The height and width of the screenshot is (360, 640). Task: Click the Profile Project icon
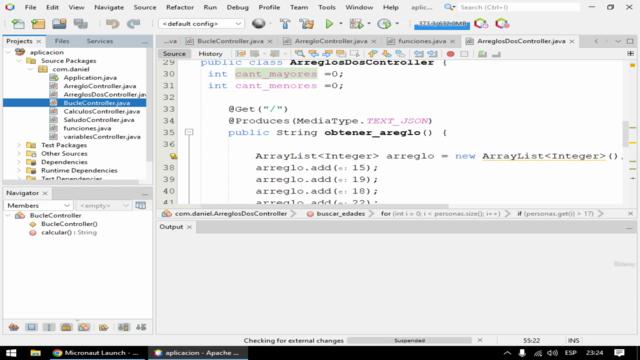(x=384, y=24)
